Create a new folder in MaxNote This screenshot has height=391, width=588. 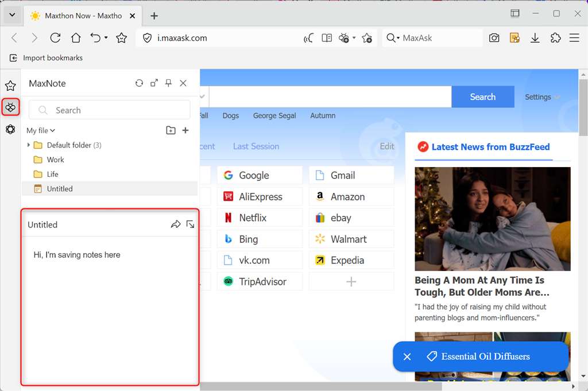(x=171, y=130)
